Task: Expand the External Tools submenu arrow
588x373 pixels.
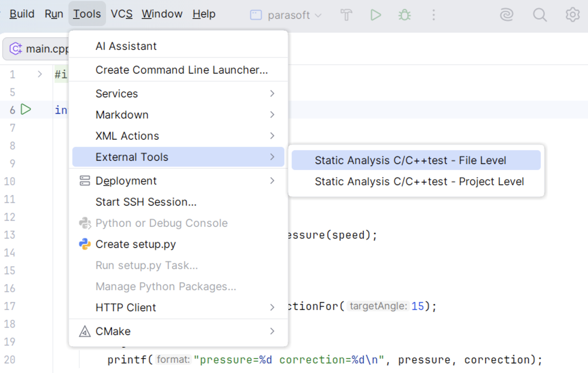Action: click(272, 157)
